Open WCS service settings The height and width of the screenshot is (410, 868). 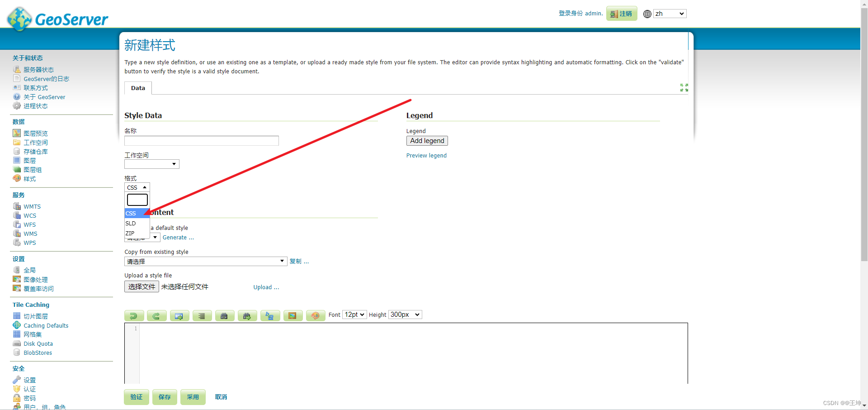point(30,215)
